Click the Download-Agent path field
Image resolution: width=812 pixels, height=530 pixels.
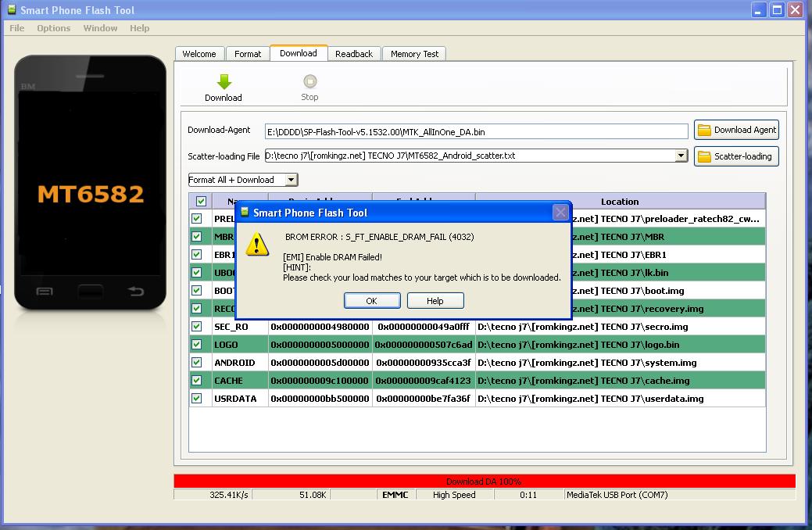tap(477, 131)
